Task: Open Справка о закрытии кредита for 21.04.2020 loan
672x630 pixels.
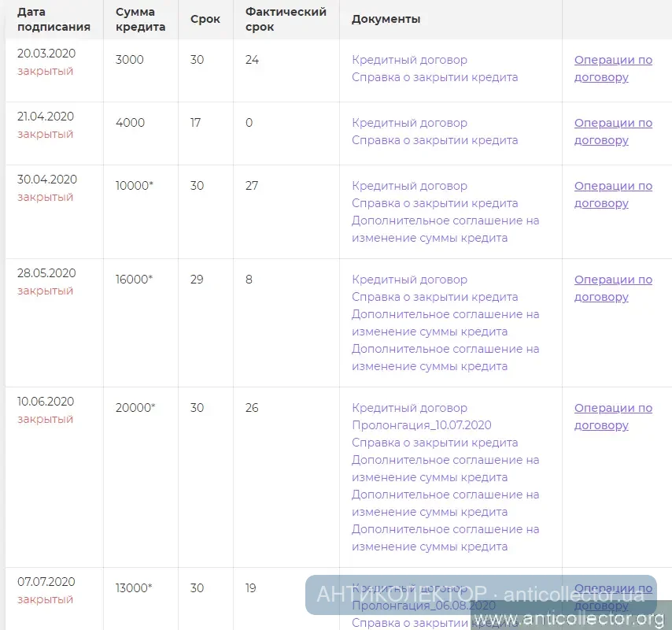Action: [434, 140]
